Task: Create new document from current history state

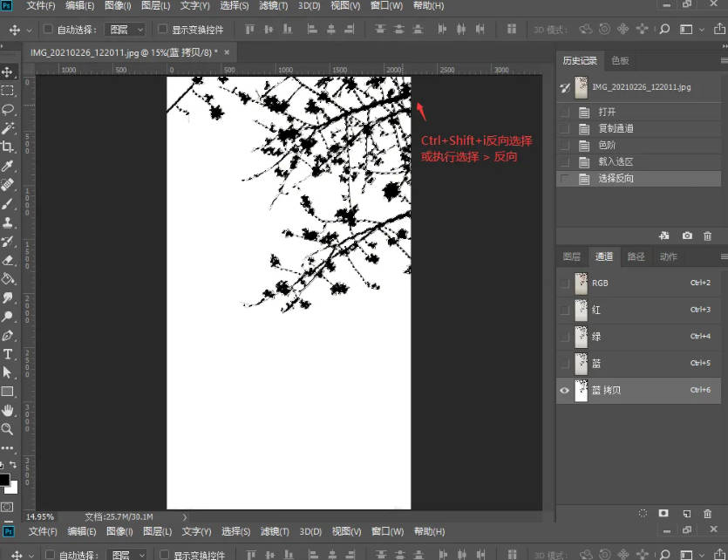Action: 664,236
